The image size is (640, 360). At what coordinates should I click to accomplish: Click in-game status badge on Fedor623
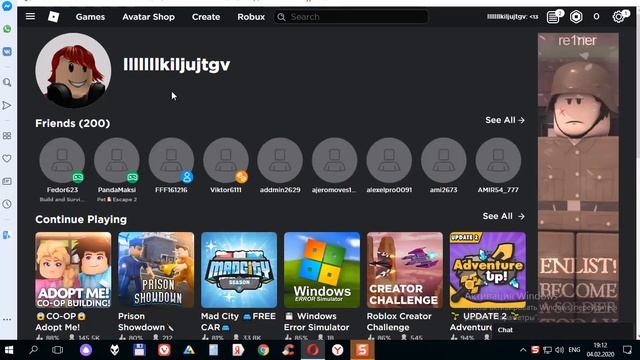[x=78, y=177]
